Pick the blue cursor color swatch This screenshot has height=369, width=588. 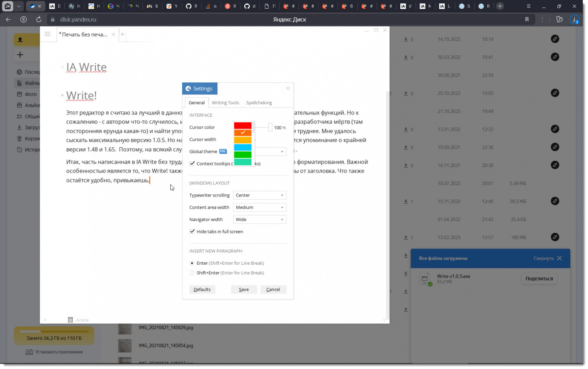(x=243, y=147)
